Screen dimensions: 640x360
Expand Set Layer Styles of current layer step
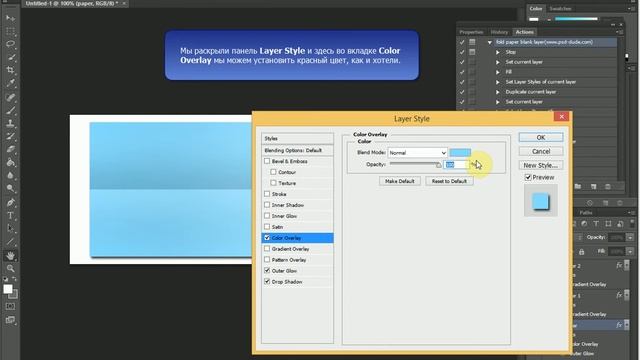pyautogui.click(x=498, y=82)
